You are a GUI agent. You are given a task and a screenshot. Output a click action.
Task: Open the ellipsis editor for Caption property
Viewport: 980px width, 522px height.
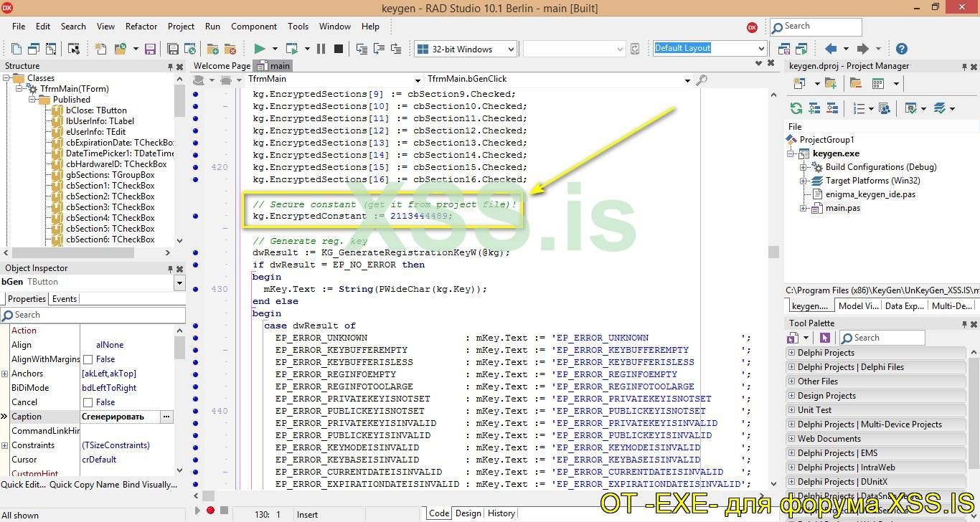point(166,417)
